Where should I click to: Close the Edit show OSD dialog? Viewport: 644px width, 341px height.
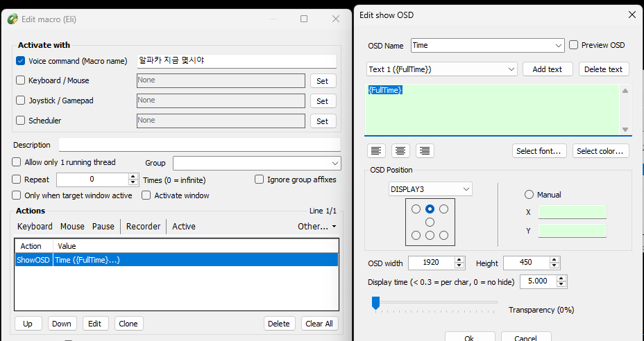coord(632,15)
